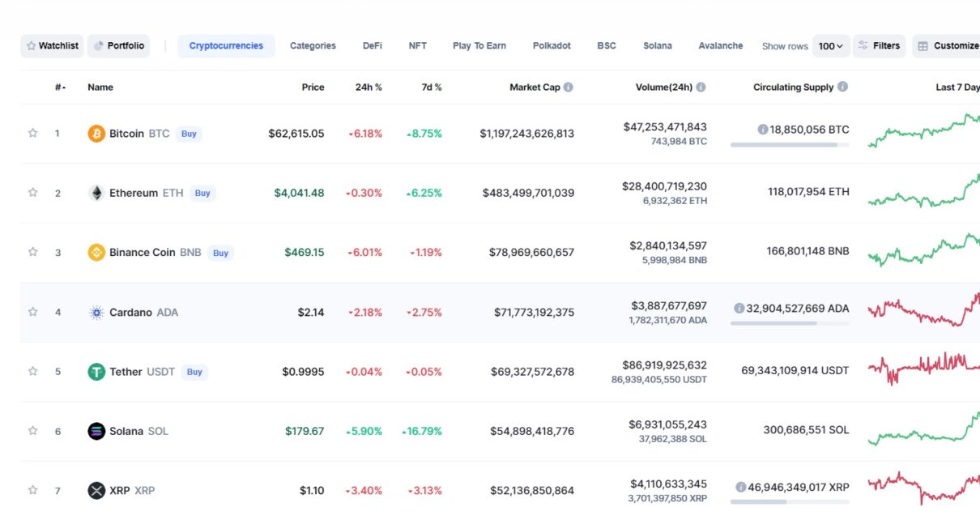Sort by the Price column header
The width and height of the screenshot is (980, 520).
tap(313, 87)
